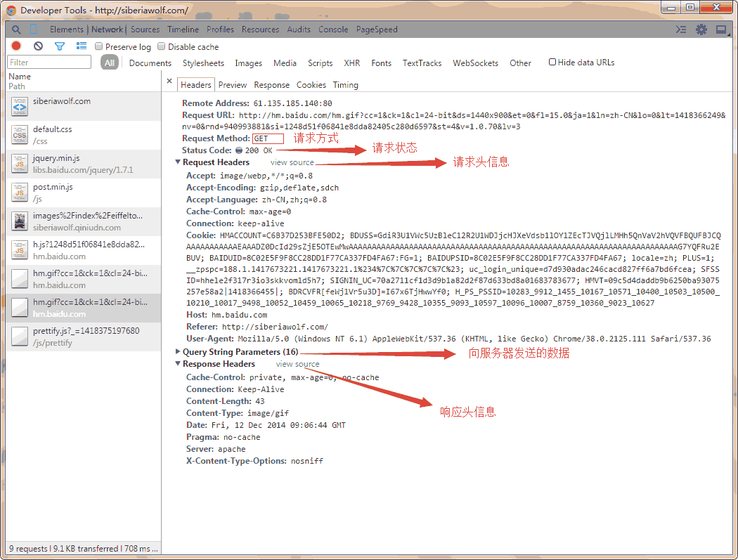The image size is (738, 560).
Task: Select the h.js?1248d51f06841e8dda82 request
Action: tap(84, 250)
